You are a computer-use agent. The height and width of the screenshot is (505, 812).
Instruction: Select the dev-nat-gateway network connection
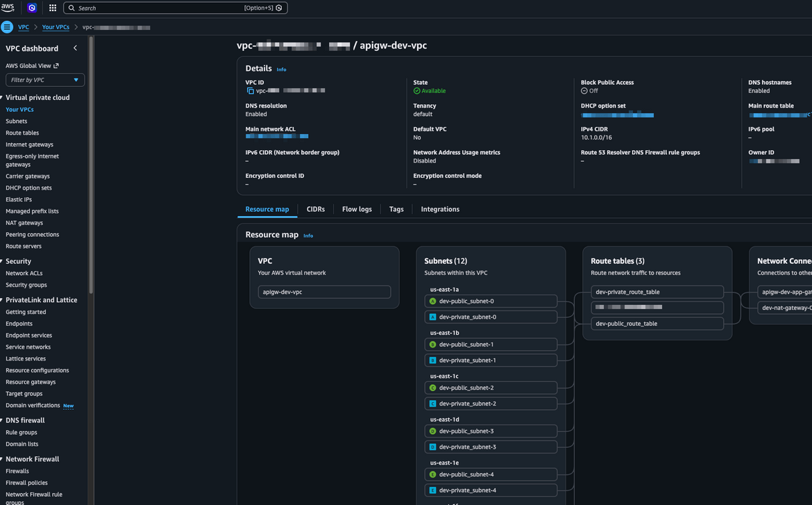coord(784,308)
